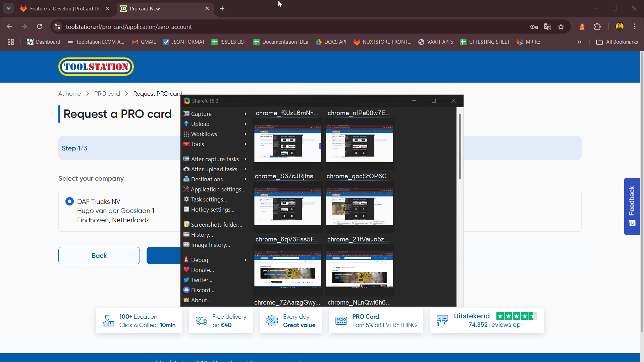This screenshot has height=362, width=644.
Task: Open the apps grid icon in bookmarks bar
Action: coord(11,42)
